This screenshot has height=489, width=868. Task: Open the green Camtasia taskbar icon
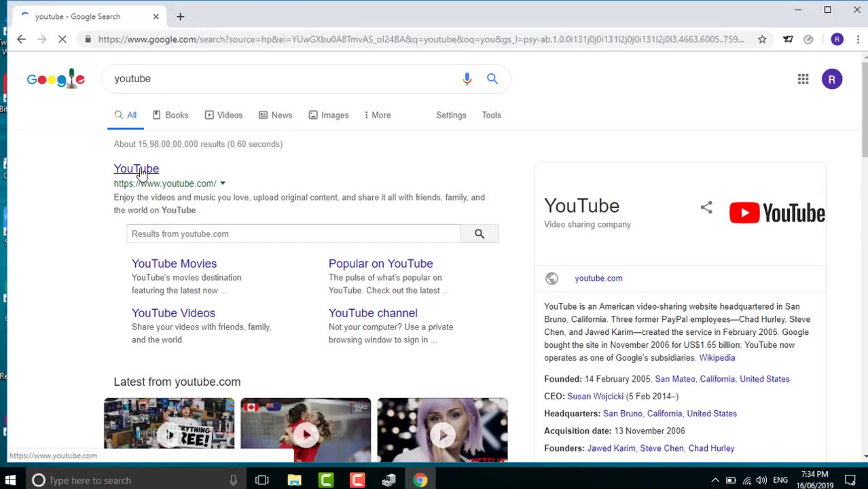coord(326,480)
